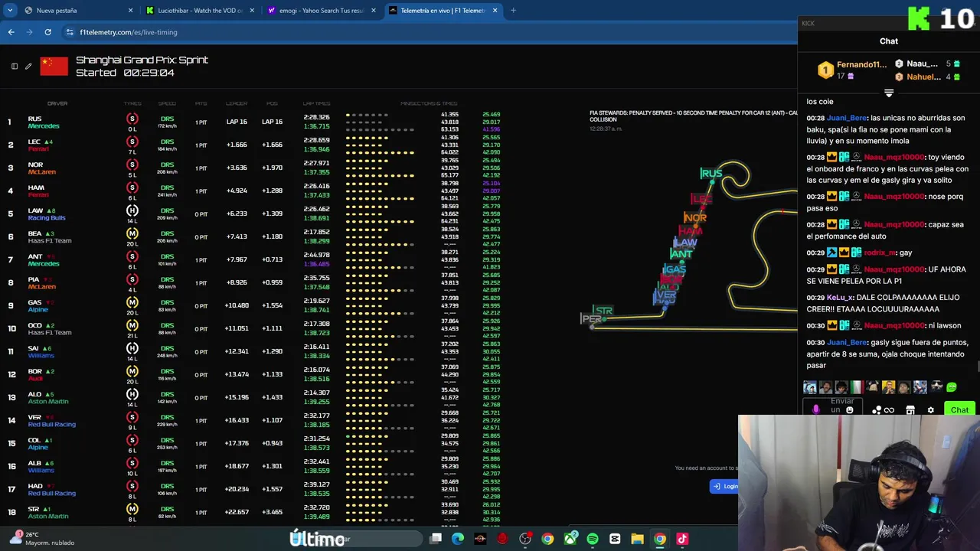The width and height of the screenshot is (980, 551).
Task: Open CapCut from the taskbar
Action: click(615, 539)
